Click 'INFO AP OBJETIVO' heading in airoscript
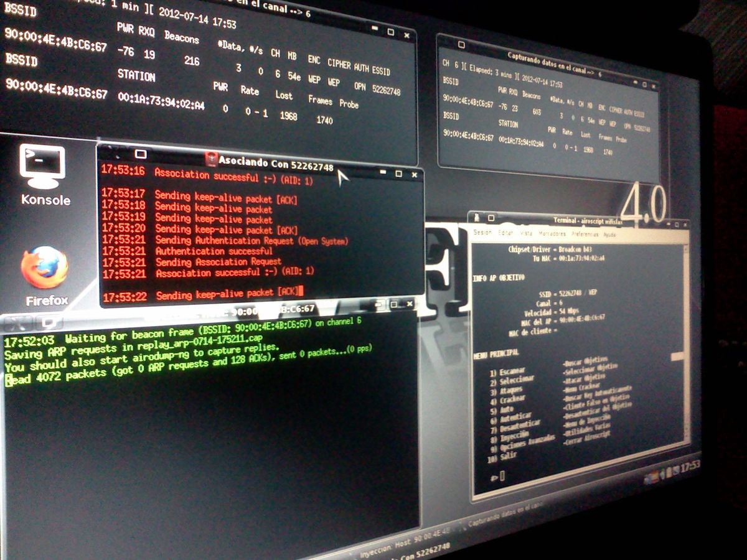The image size is (747, 560). [499, 278]
